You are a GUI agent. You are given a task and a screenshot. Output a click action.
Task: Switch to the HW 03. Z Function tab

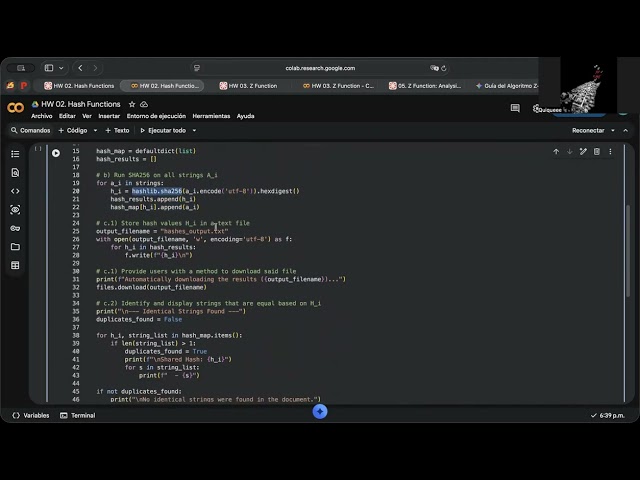point(248,86)
